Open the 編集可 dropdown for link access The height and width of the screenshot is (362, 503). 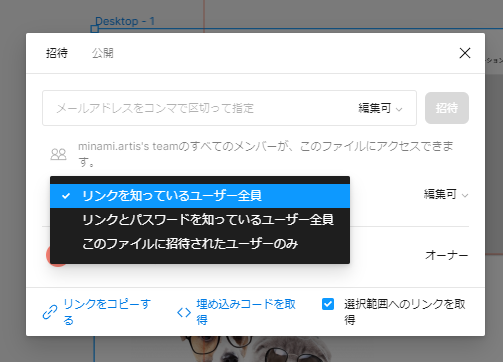[x=446, y=194]
